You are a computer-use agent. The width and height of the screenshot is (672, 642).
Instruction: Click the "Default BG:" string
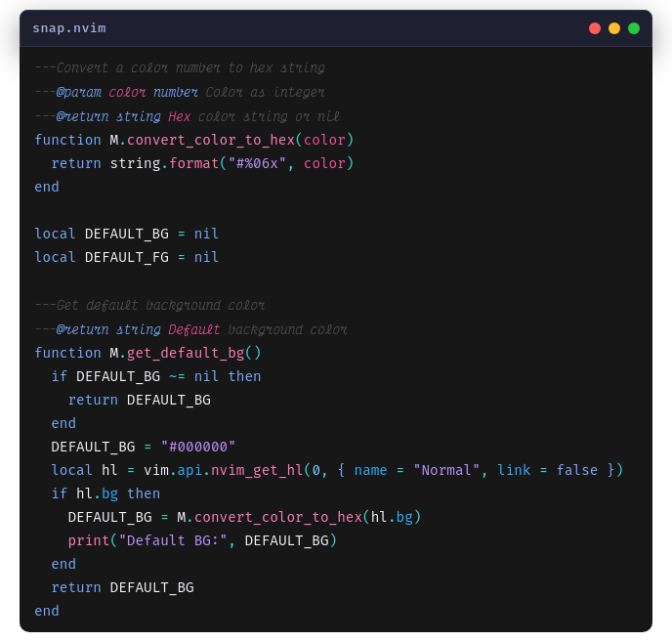click(173, 540)
